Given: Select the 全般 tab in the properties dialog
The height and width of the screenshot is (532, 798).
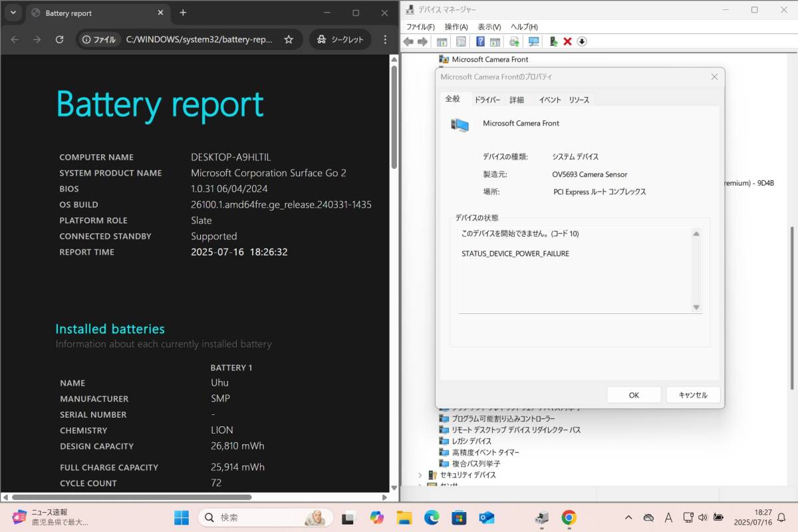Looking at the screenshot, I should (452, 98).
